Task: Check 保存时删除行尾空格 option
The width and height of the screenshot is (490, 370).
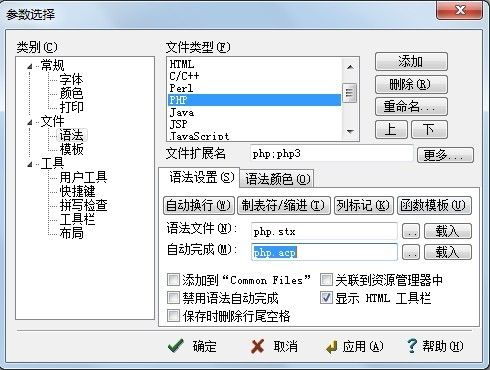Action: click(173, 315)
